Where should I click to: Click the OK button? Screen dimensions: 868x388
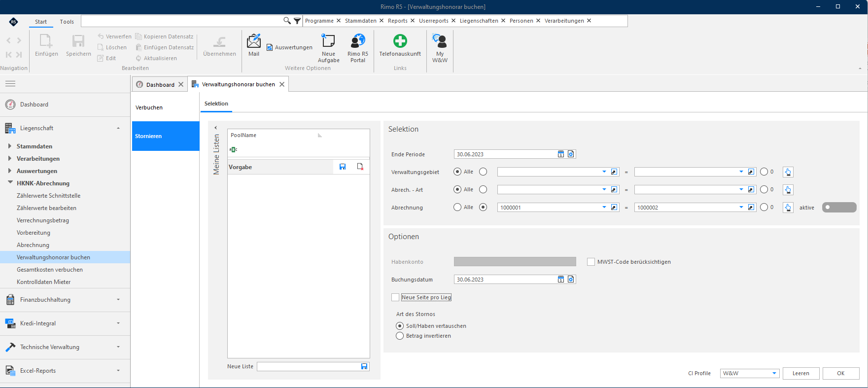(x=841, y=373)
